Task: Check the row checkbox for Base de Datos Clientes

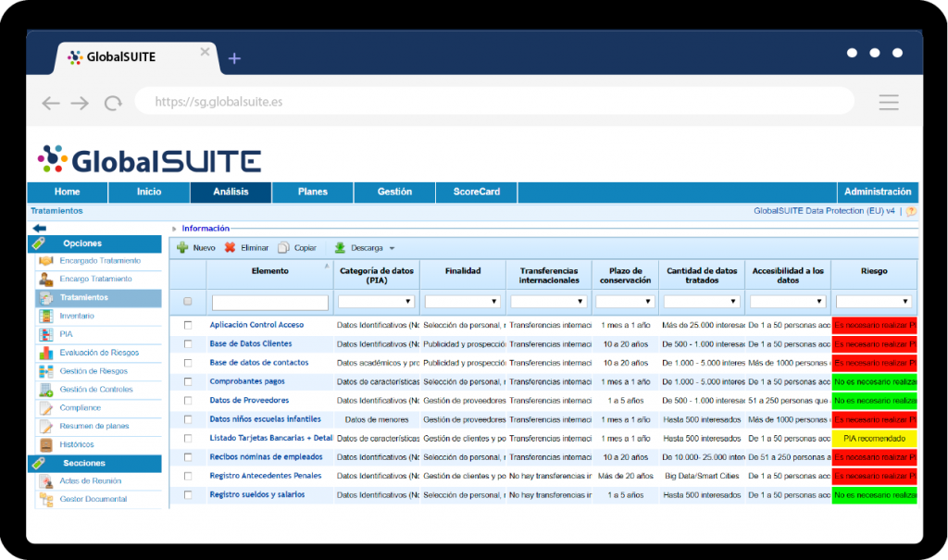Action: [x=187, y=344]
